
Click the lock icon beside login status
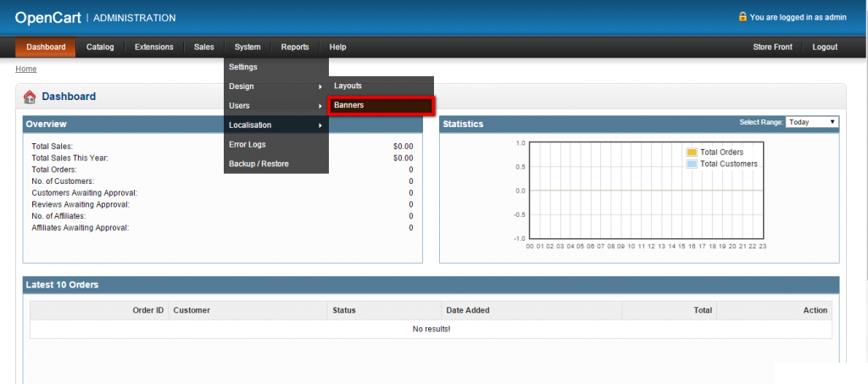coord(743,17)
